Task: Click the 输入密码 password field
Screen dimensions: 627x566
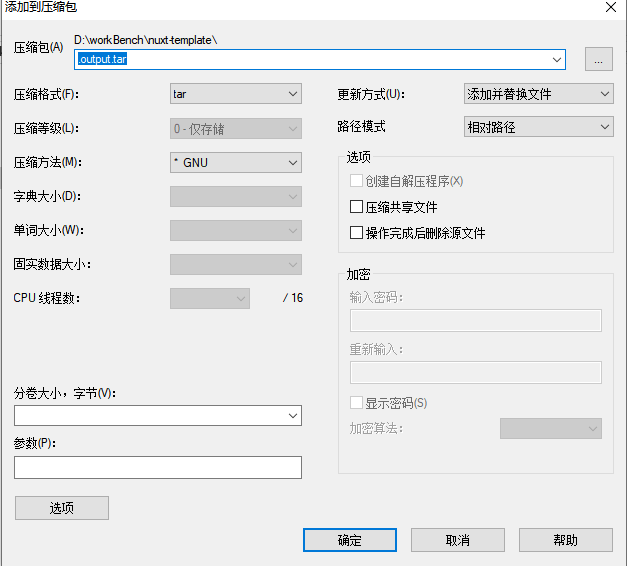Action: (475, 320)
